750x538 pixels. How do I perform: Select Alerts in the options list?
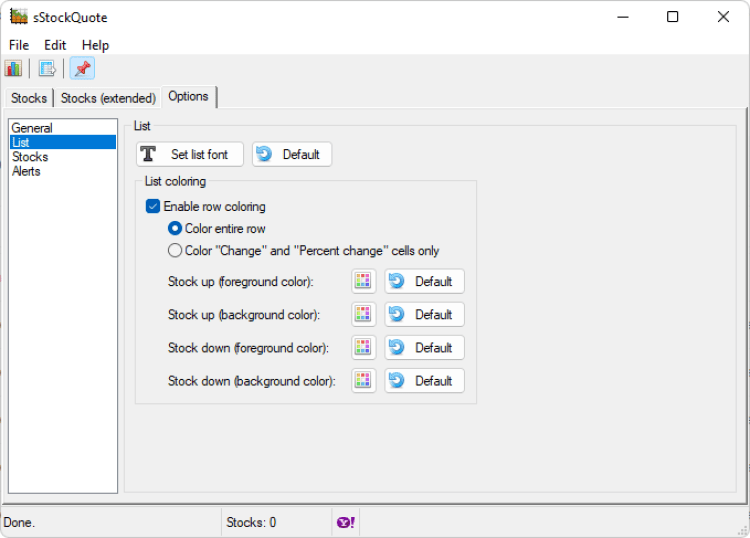[26, 171]
